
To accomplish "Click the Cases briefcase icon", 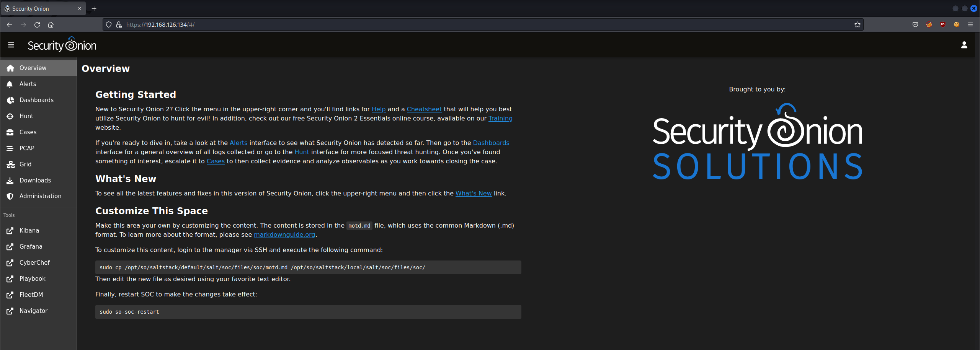I will [10, 132].
